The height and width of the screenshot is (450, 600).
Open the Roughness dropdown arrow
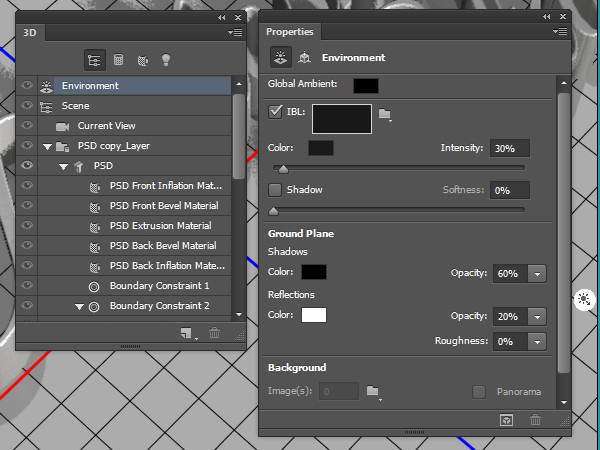point(537,341)
